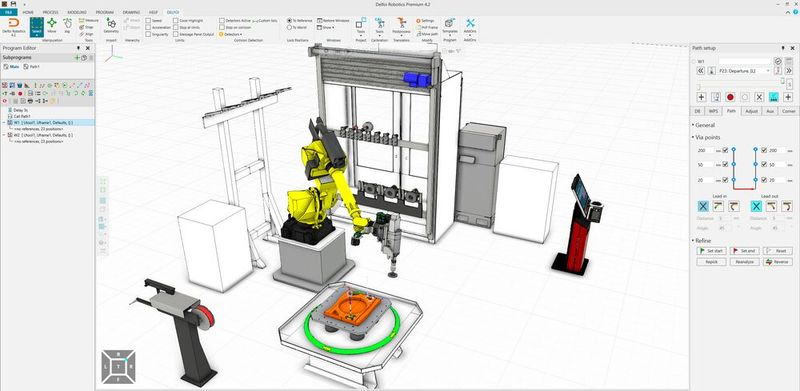Select the To World radio button
The image size is (800, 391).
click(289, 27)
